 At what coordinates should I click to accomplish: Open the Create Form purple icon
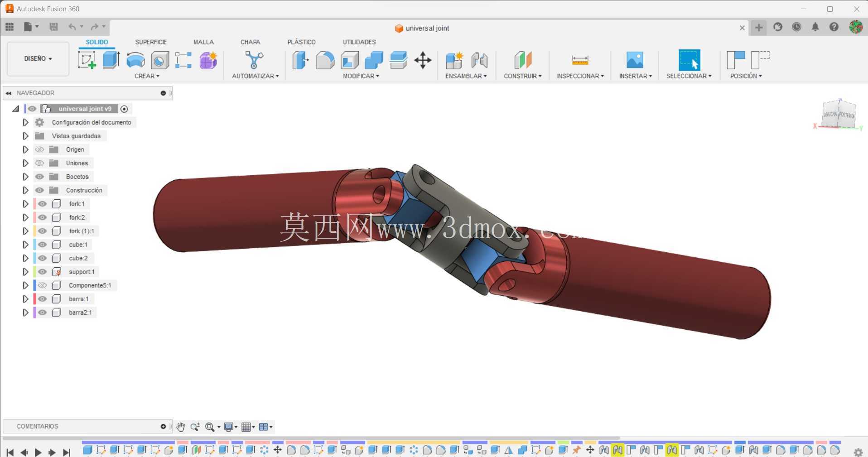tap(208, 60)
